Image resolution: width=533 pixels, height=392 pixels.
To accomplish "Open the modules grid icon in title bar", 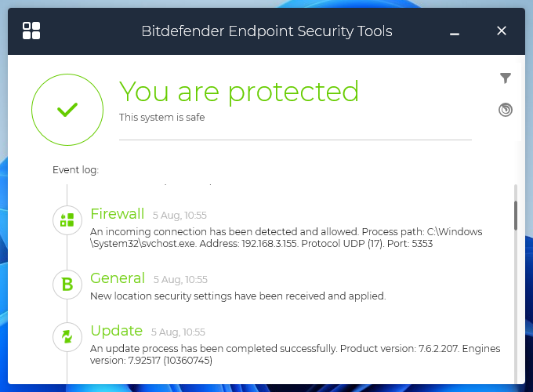I will click(31, 31).
